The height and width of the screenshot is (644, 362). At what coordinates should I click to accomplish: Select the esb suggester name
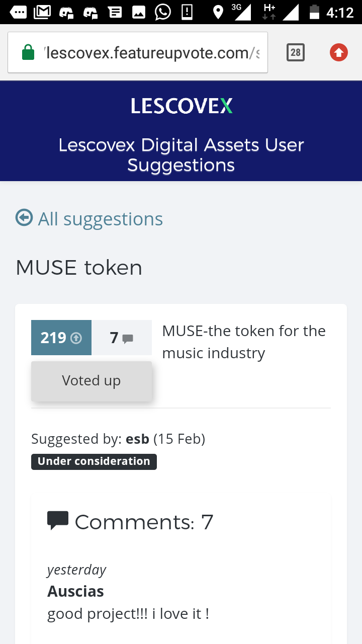138,439
